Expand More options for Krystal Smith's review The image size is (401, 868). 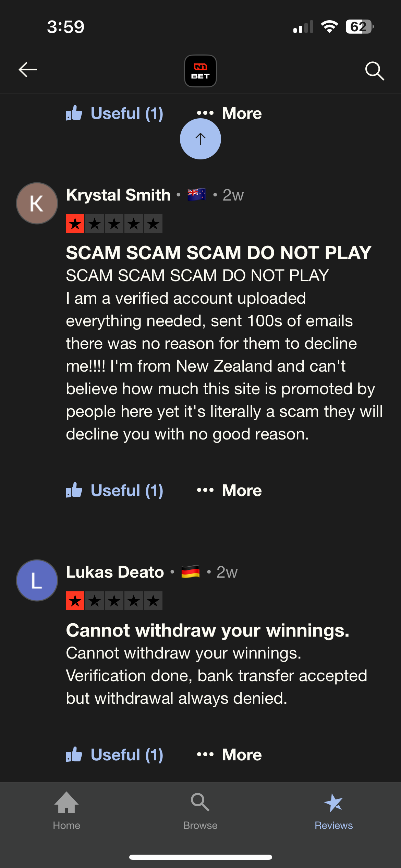click(x=229, y=491)
